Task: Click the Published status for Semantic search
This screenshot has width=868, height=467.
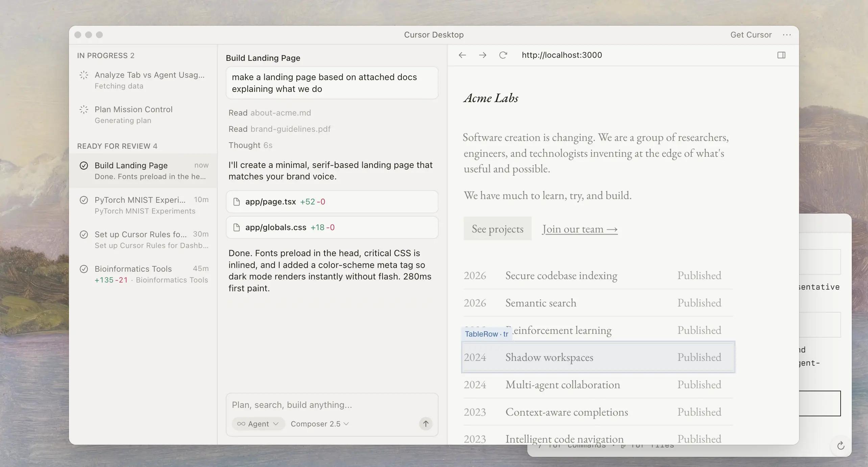Action: point(699,303)
